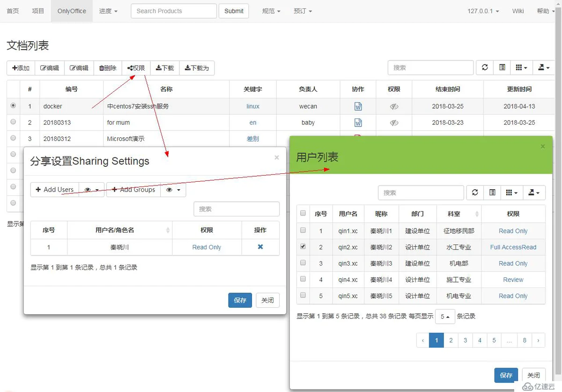562x392 pixels.
Task: Check the box for user qin1.xc
Action: click(x=303, y=230)
